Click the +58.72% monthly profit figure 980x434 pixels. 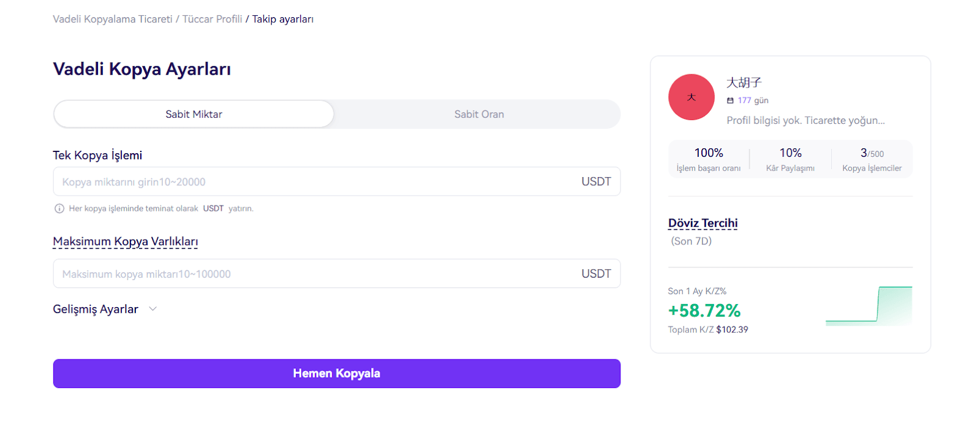click(704, 311)
